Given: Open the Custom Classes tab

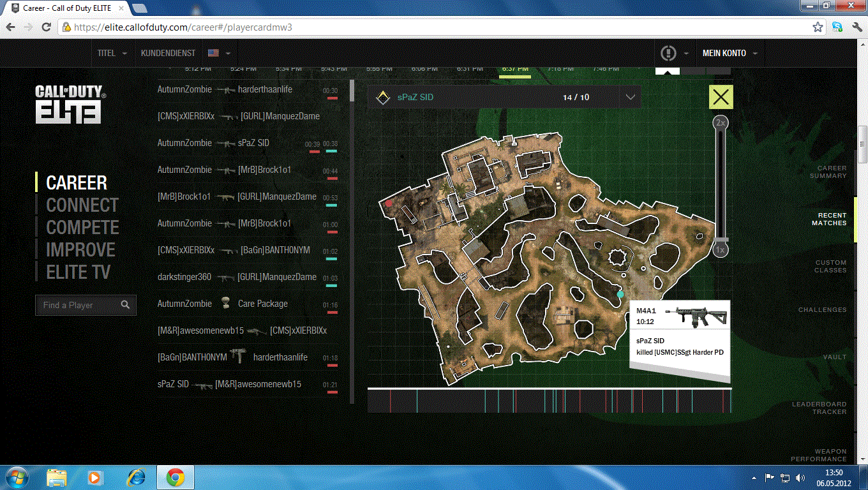Looking at the screenshot, I should (830, 266).
